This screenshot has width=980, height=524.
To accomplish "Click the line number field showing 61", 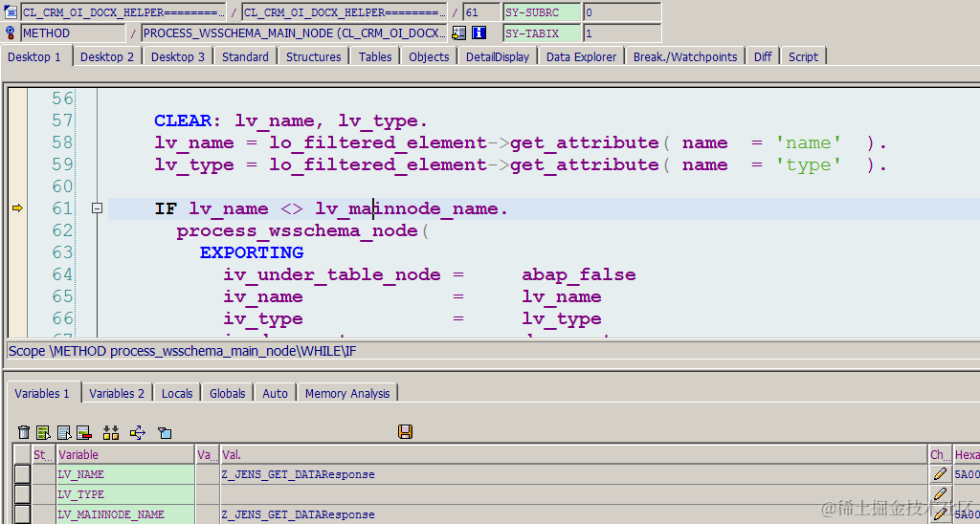I will point(481,11).
